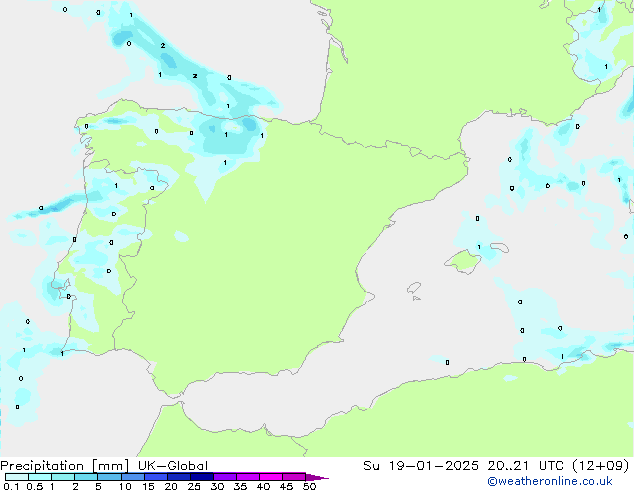Click the 'UK-Global' model label

pos(173,466)
